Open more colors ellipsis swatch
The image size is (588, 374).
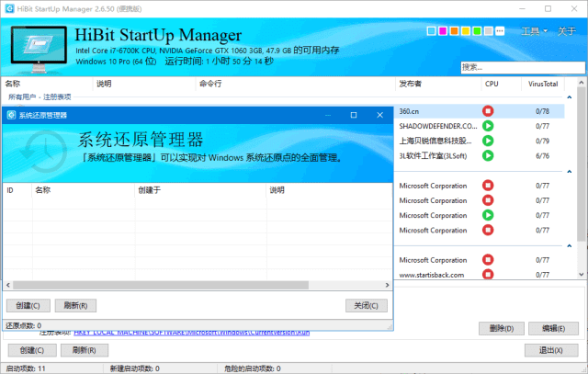[500, 31]
